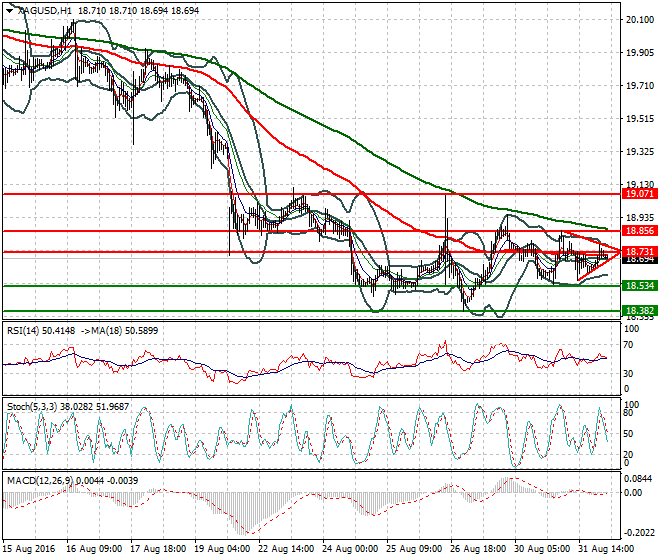Click the MACD scale value 0.0844
Image resolution: width=660 pixels, height=560 pixels.
click(x=638, y=479)
